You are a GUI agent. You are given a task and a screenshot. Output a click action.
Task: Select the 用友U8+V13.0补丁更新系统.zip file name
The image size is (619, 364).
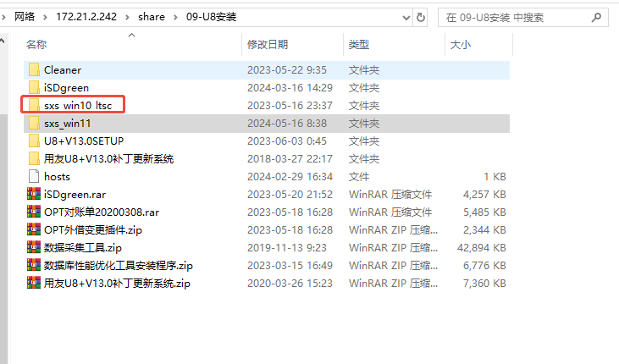tap(117, 283)
